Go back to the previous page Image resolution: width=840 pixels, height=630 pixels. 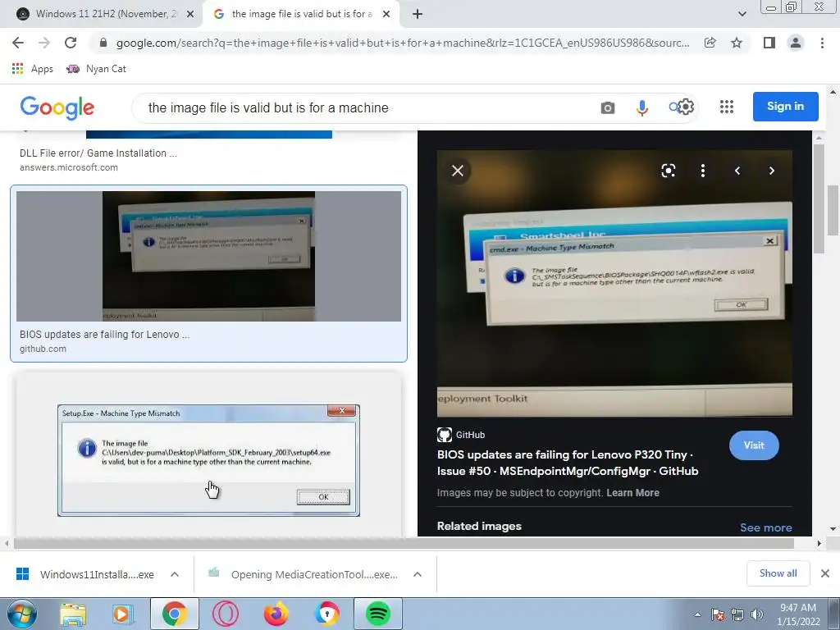[x=18, y=43]
